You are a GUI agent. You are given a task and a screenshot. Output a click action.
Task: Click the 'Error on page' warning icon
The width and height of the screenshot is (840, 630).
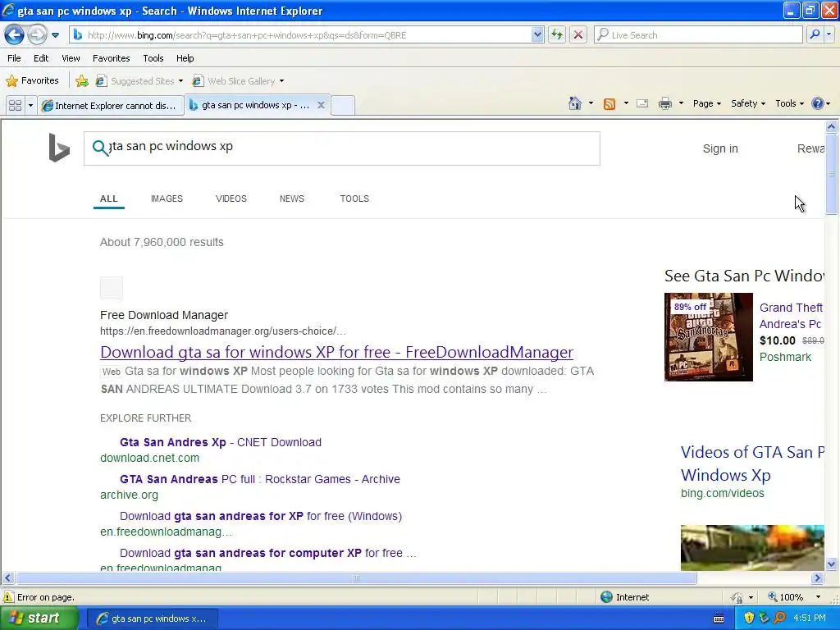coord(8,597)
